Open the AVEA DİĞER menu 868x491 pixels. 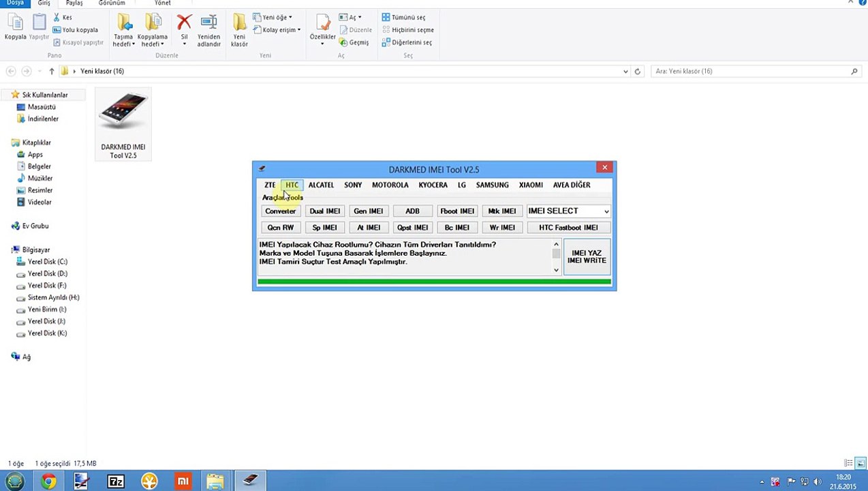pos(572,185)
